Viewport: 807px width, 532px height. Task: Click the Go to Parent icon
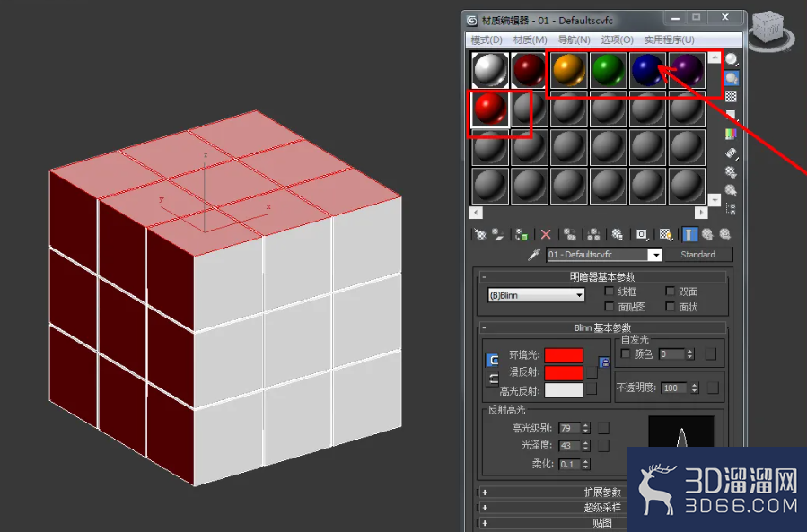[707, 235]
